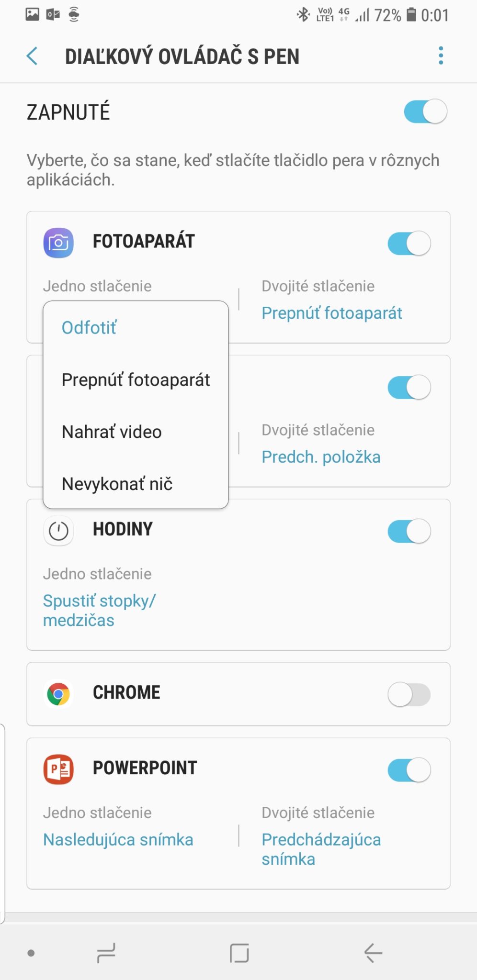This screenshot has height=980, width=477.
Task: Tap the PowerPoint app icon
Action: 58,769
